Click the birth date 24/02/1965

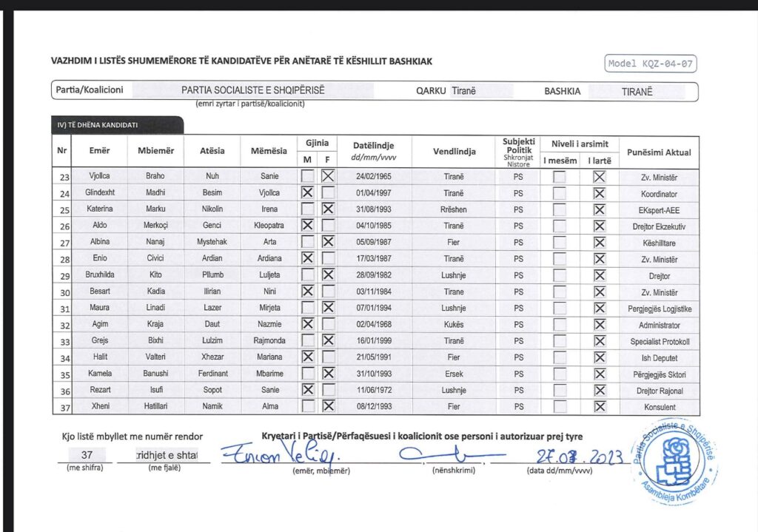pos(374,176)
